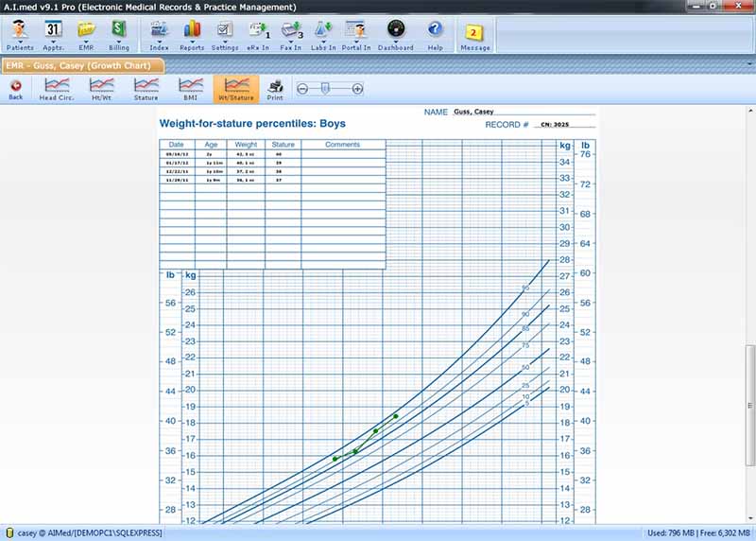Switch to Head Circ. growth chart

(x=57, y=89)
